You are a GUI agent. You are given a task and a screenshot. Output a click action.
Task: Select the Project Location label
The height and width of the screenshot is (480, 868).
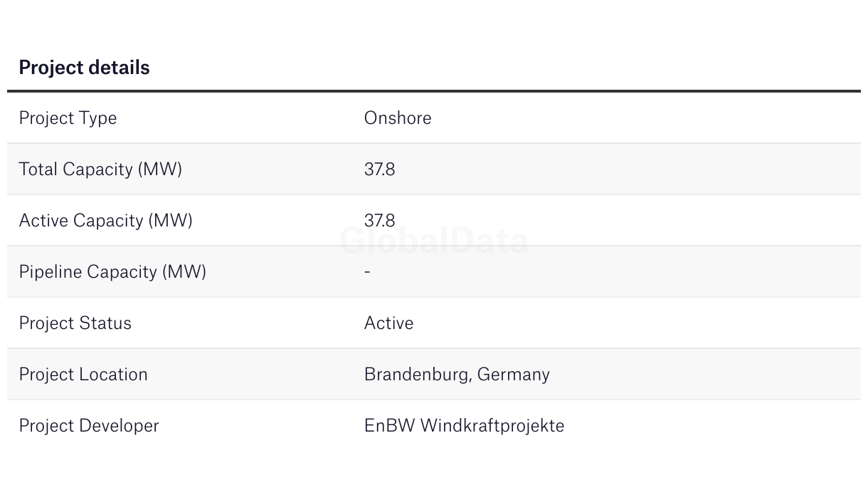(x=83, y=375)
